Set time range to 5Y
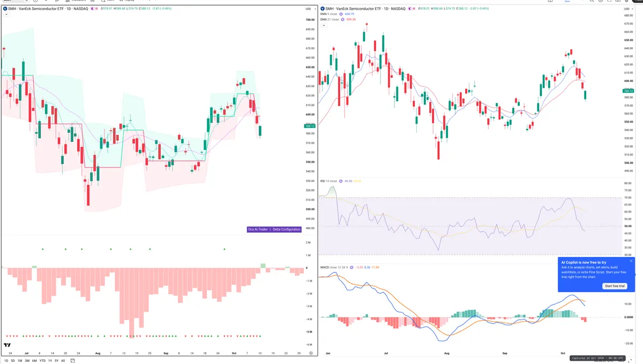The image size is (643, 364). [x=56, y=361]
